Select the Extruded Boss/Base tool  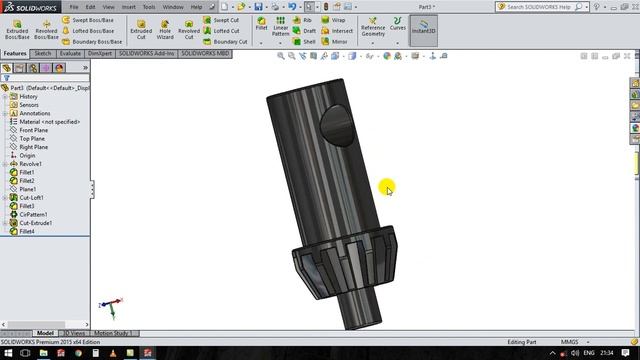pyautogui.click(x=17, y=29)
